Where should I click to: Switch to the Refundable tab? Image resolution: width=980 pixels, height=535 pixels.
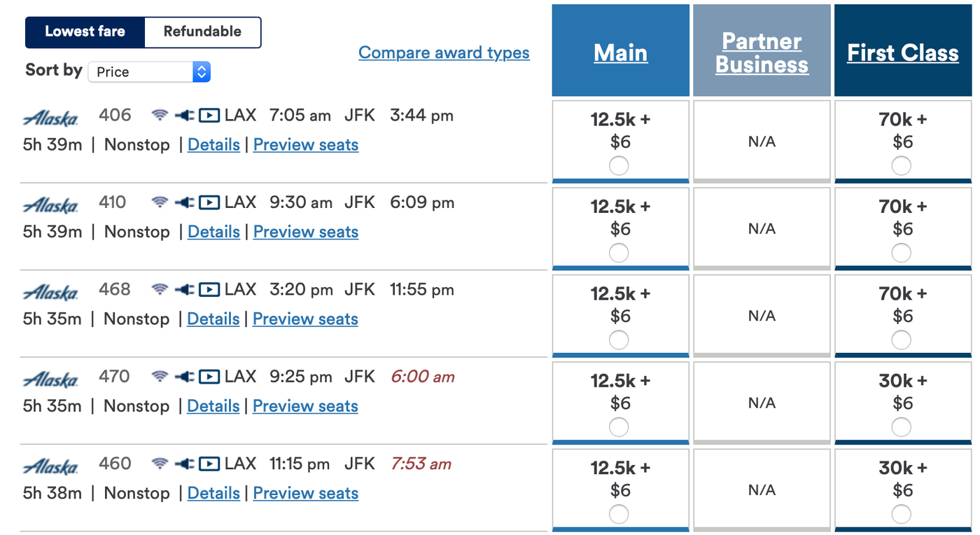click(202, 32)
